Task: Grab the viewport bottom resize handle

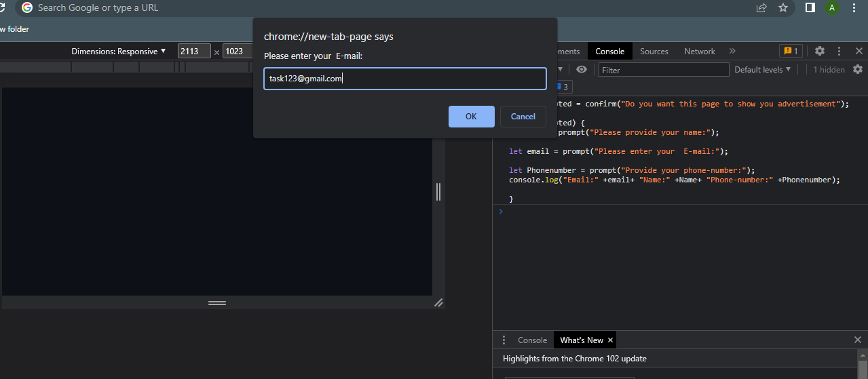Action: pos(217,303)
